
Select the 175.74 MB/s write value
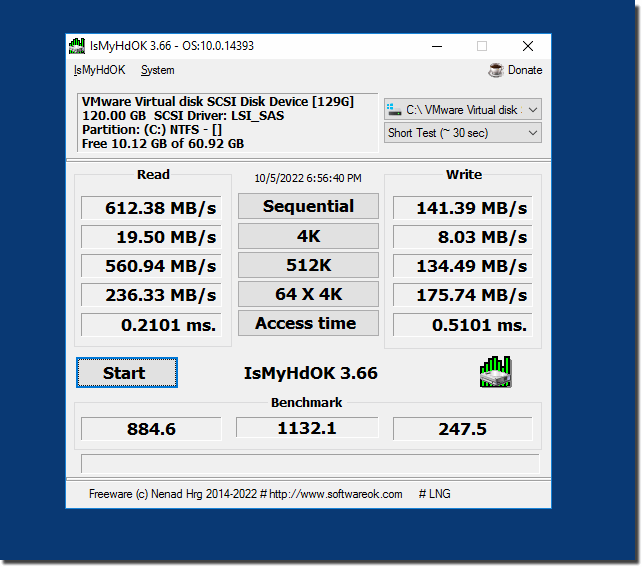pyautogui.click(x=463, y=295)
